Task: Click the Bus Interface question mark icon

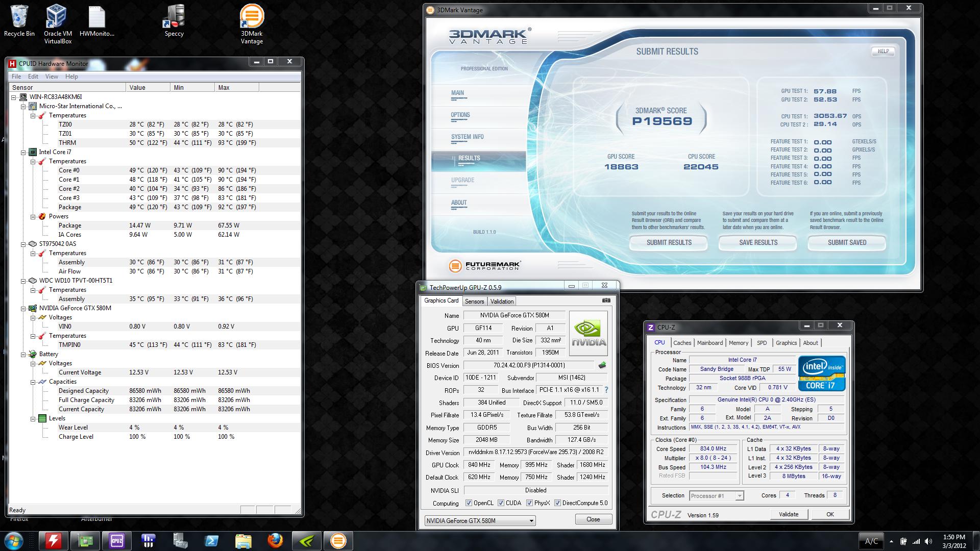Action: (x=606, y=390)
